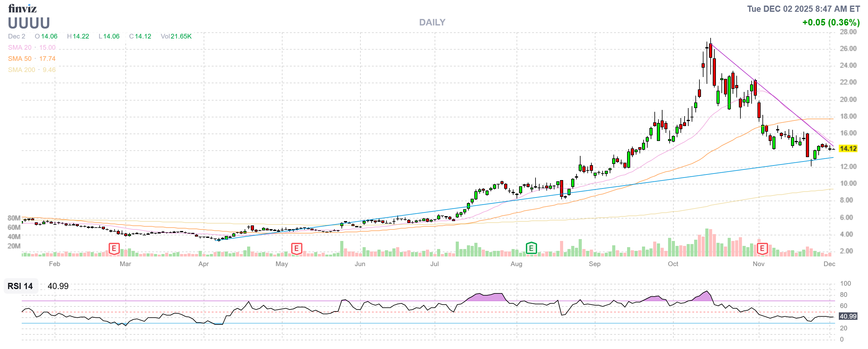Screen dimensions: 868x349
Task: Click the Vol 21.65K readout
Action: pos(176,36)
